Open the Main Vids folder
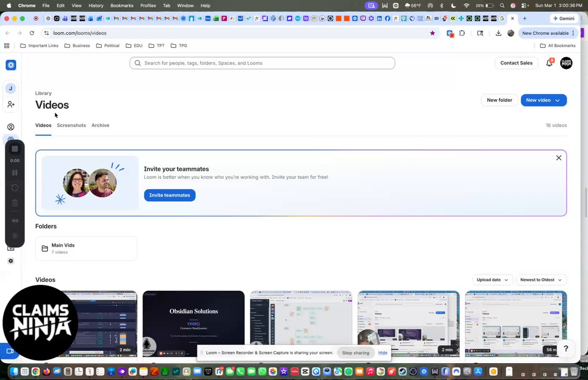 86,249
